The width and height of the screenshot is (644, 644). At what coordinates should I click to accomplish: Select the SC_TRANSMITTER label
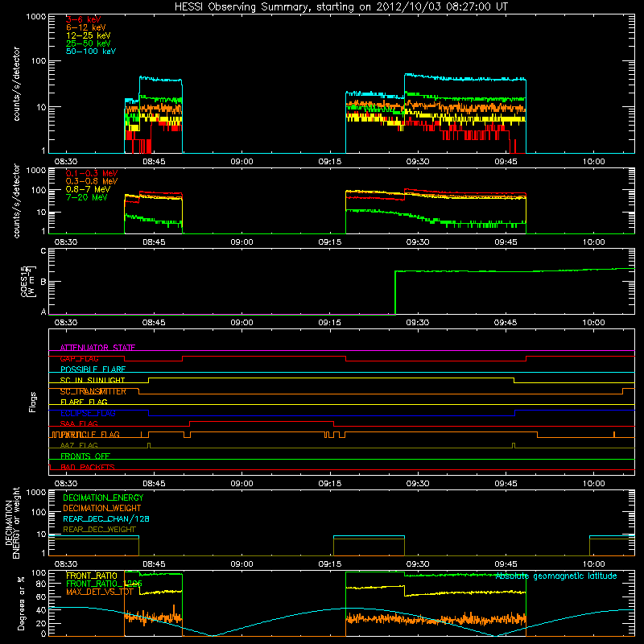pos(93,391)
